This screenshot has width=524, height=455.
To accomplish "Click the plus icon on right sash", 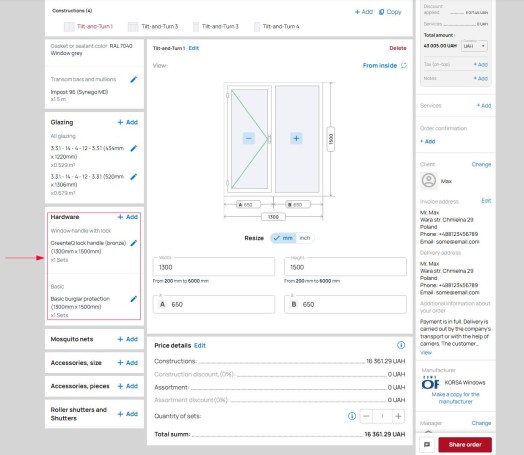I will (x=296, y=138).
